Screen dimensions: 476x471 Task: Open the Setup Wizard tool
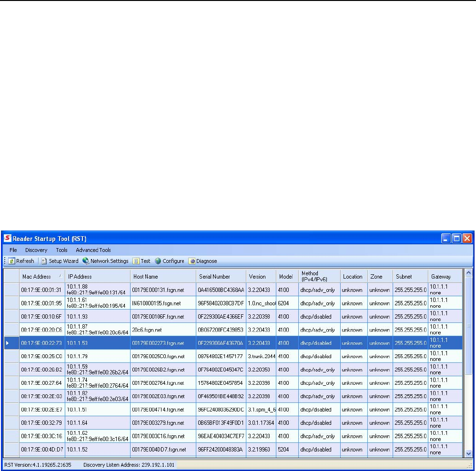pos(60,261)
